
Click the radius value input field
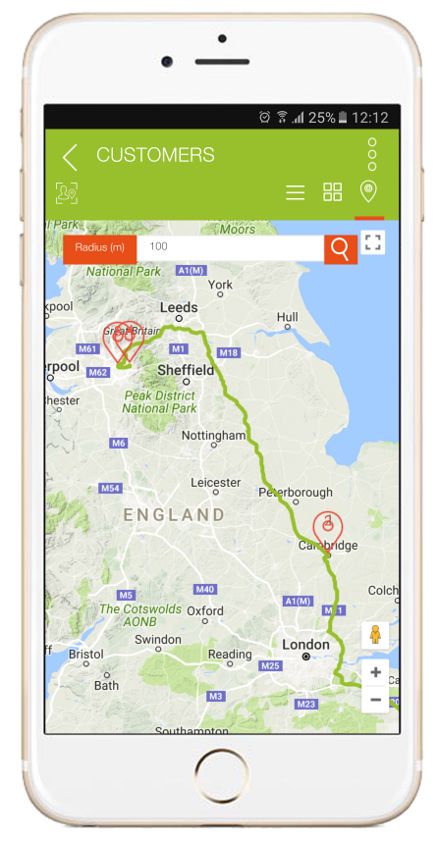click(x=231, y=247)
